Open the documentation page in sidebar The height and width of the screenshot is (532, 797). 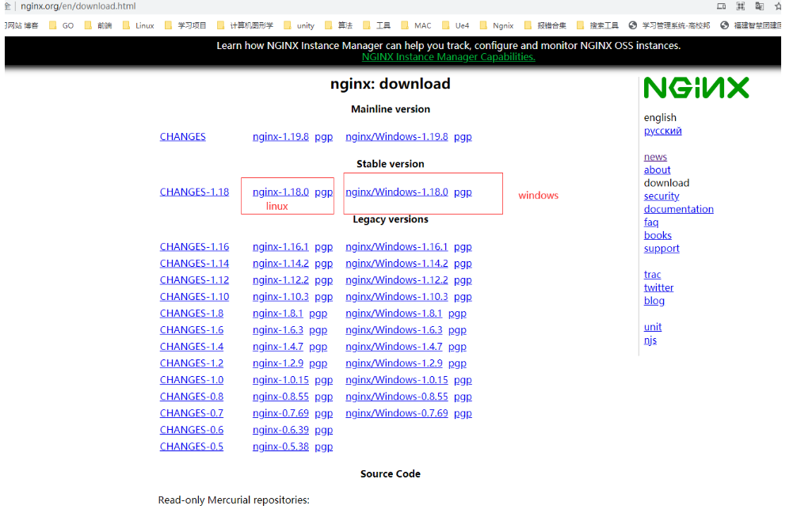679,209
